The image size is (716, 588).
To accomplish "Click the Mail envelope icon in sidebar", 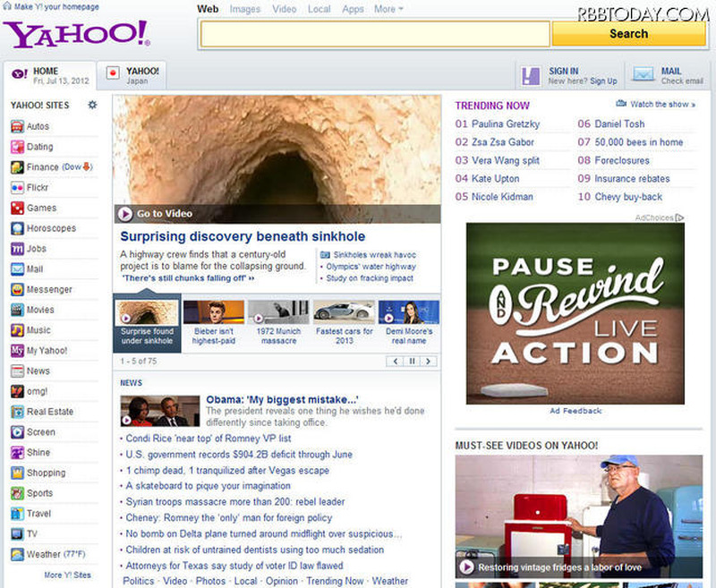I will (17, 269).
